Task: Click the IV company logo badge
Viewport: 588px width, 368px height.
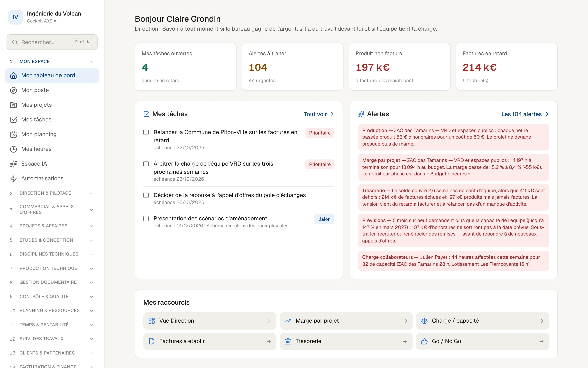Action: (15, 17)
